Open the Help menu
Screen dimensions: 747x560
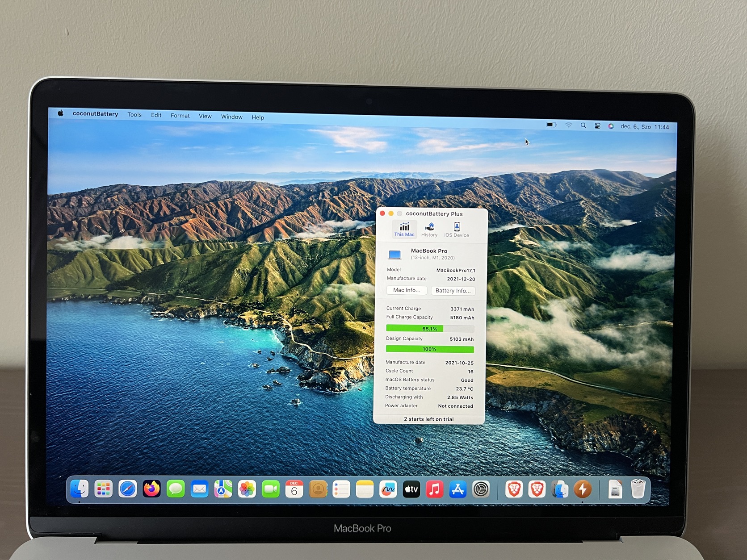click(x=258, y=117)
